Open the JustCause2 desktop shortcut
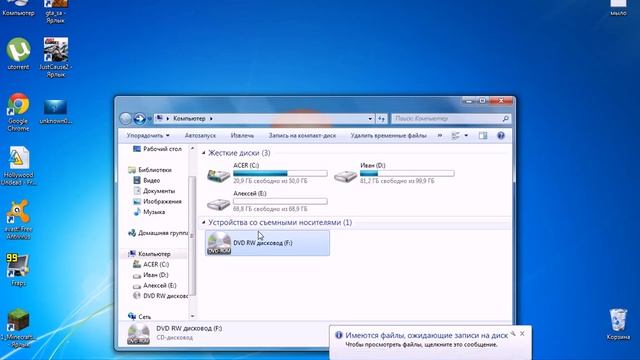Image resolution: width=640 pixels, height=360 pixels. click(x=56, y=50)
